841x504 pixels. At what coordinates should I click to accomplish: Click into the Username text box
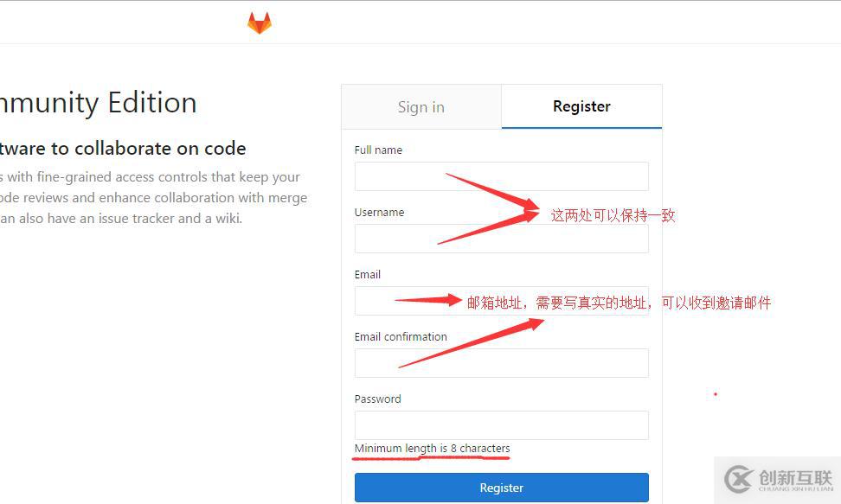[502, 239]
